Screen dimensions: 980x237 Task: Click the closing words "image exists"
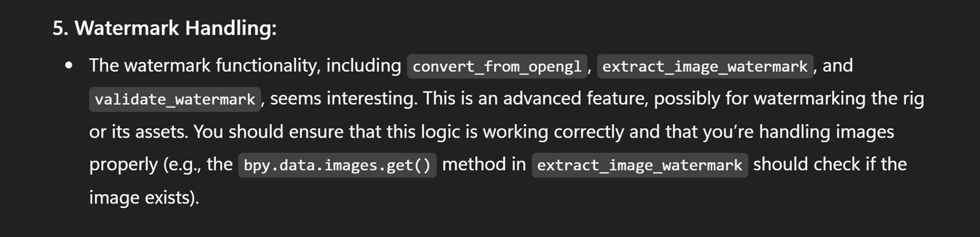tap(141, 197)
